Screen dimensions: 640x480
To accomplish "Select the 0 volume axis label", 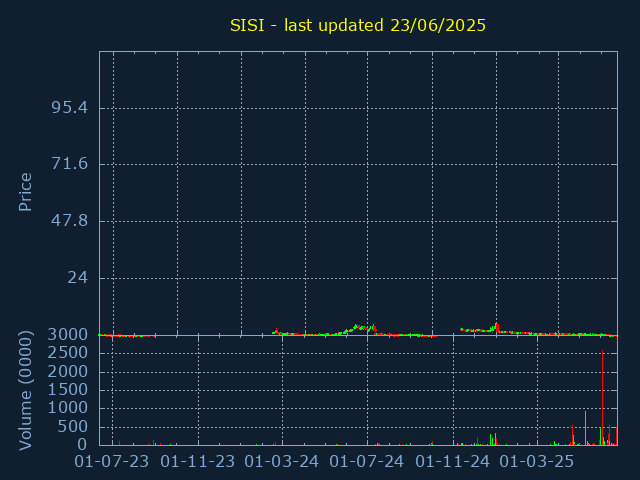I will [x=82, y=444].
